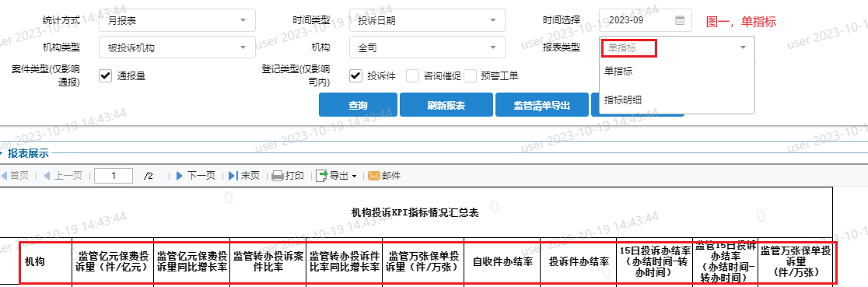Click the report title 机构投诉KPI指标情况汇总表
868x287 pixels.
[415, 213]
